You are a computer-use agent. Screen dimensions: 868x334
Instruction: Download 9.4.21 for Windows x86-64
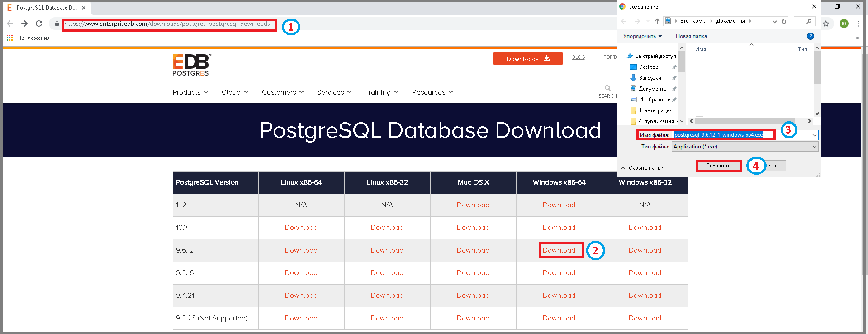[559, 296]
